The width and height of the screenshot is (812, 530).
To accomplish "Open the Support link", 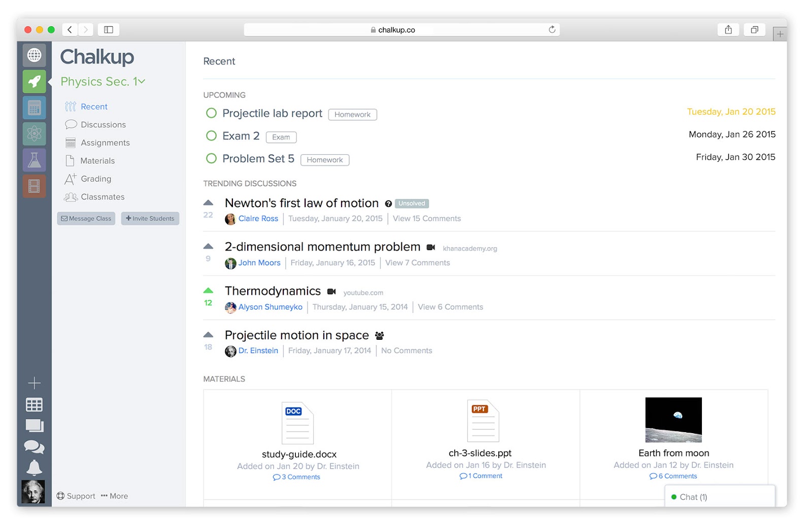I will [x=76, y=496].
